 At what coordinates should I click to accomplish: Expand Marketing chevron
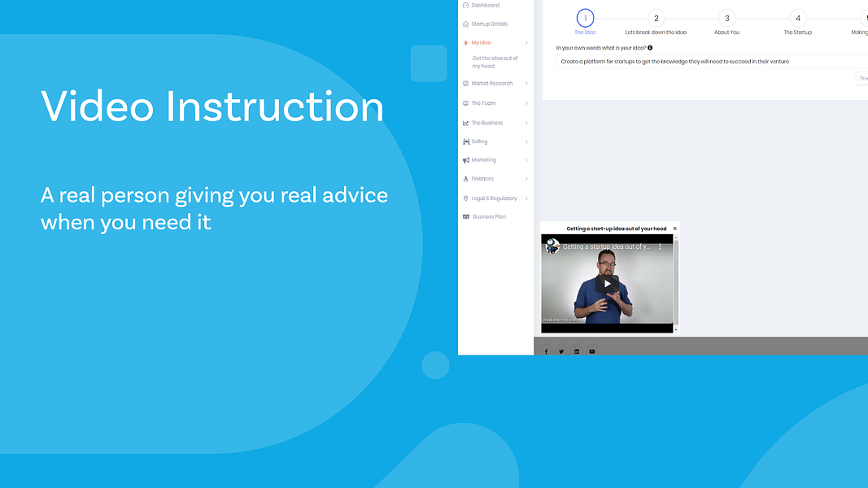point(526,160)
